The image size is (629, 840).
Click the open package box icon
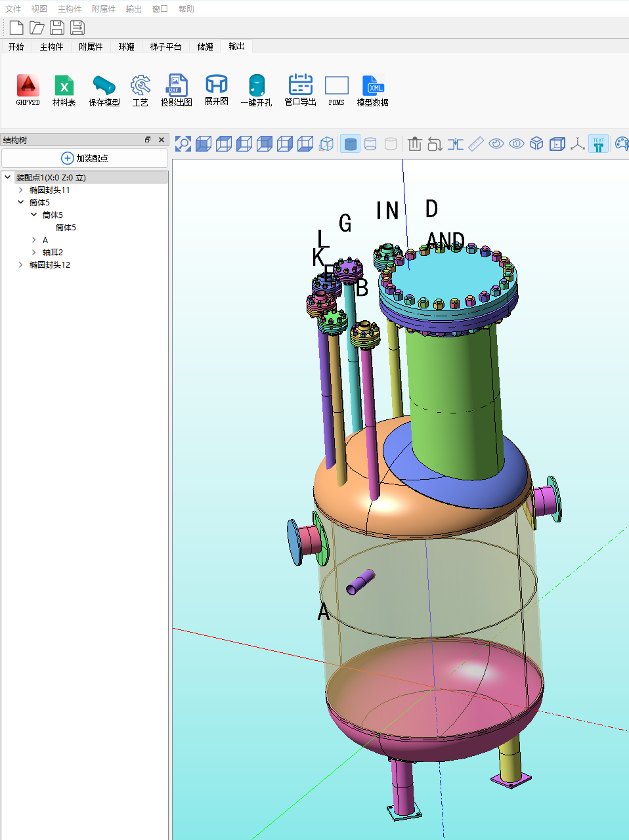[x=536, y=144]
